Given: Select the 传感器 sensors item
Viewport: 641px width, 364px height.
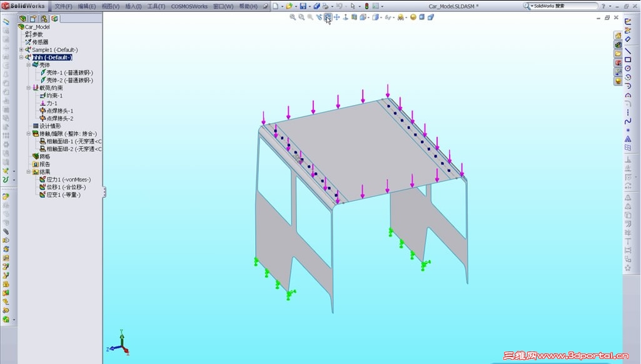Looking at the screenshot, I should click(x=37, y=42).
